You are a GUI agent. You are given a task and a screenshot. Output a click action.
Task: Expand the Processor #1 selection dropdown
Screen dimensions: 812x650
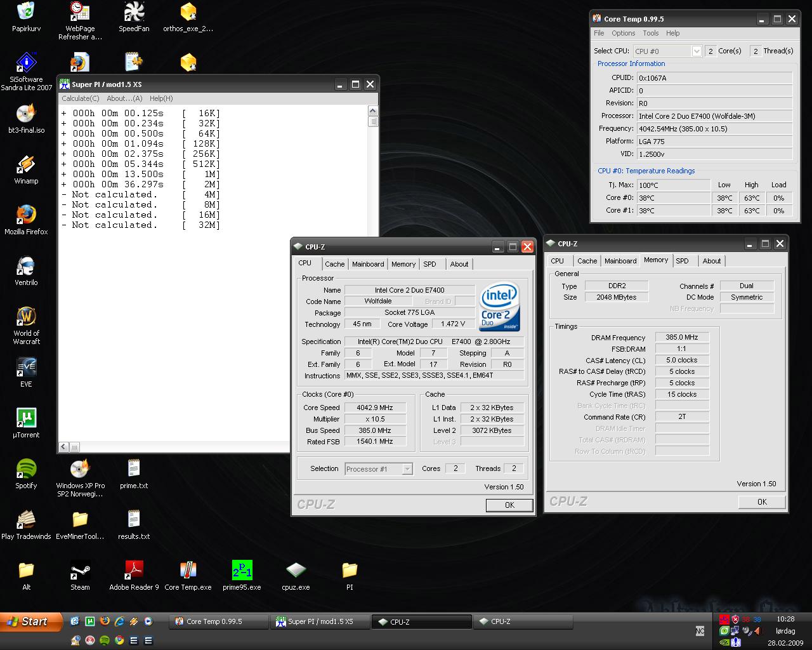[407, 468]
